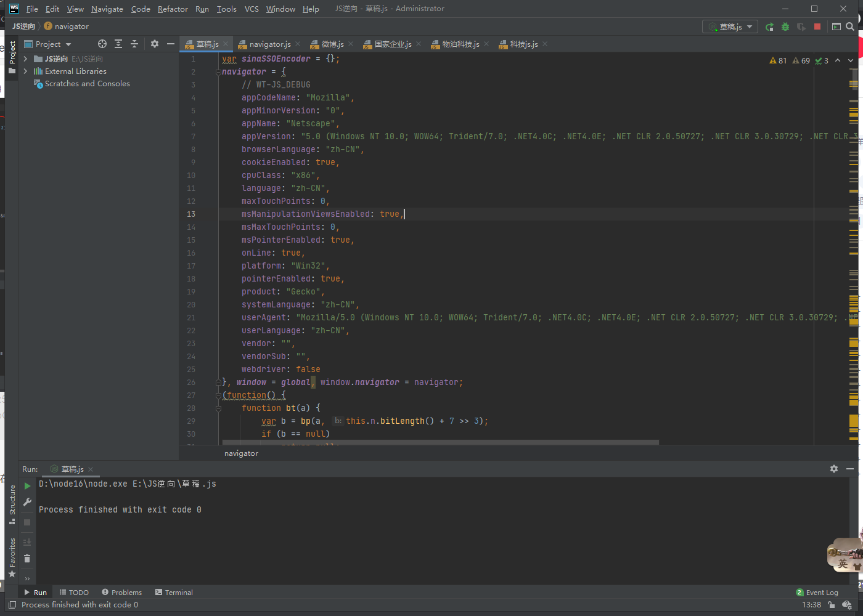Screen dimensions: 863x616
Task: Click the editor horizontal scrollbar
Action: (440, 442)
